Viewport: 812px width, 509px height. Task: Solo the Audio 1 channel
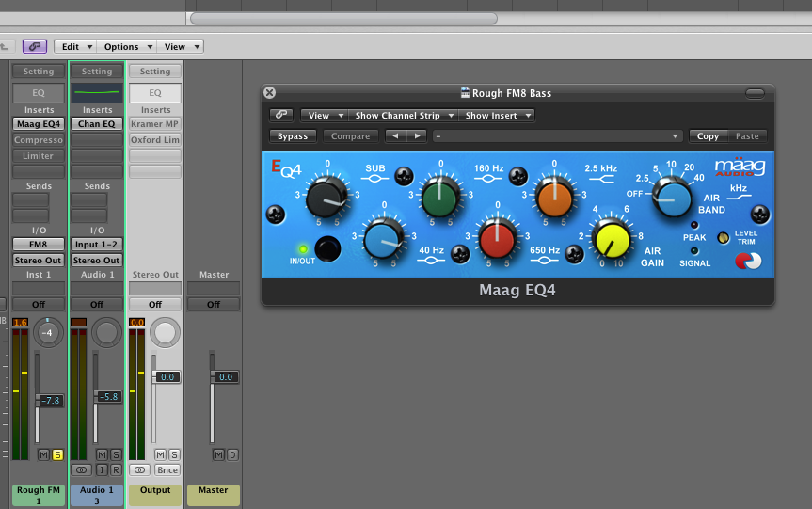pos(116,454)
